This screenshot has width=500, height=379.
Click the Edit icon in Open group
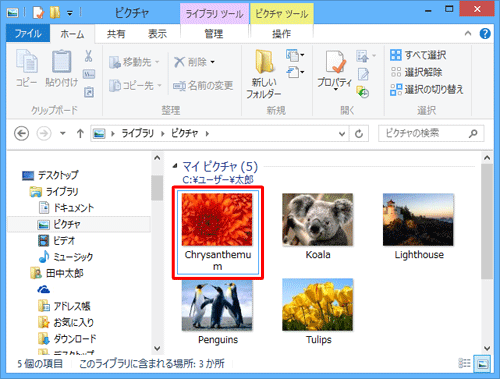(363, 74)
